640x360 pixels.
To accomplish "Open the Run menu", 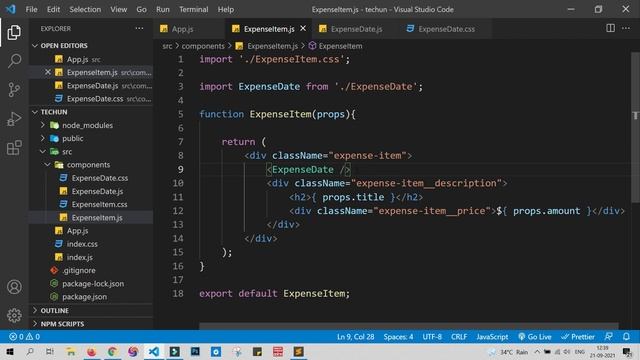I will pos(162,9).
